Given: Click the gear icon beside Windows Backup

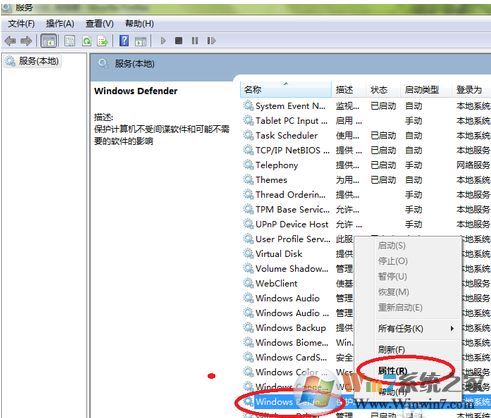Looking at the screenshot, I should pyautogui.click(x=248, y=328).
